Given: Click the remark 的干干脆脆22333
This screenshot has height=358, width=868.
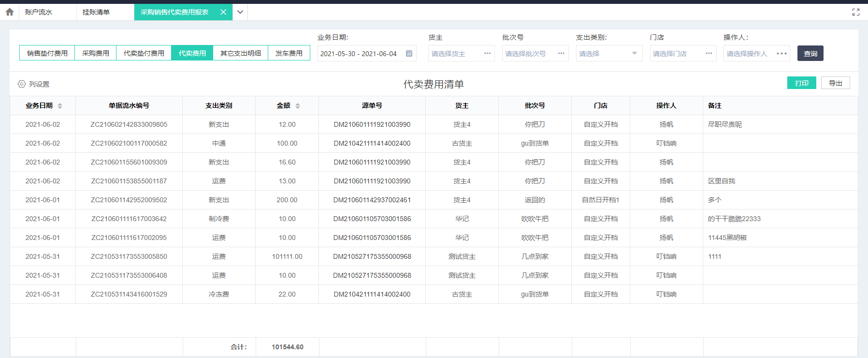Looking at the screenshot, I should [x=734, y=219].
